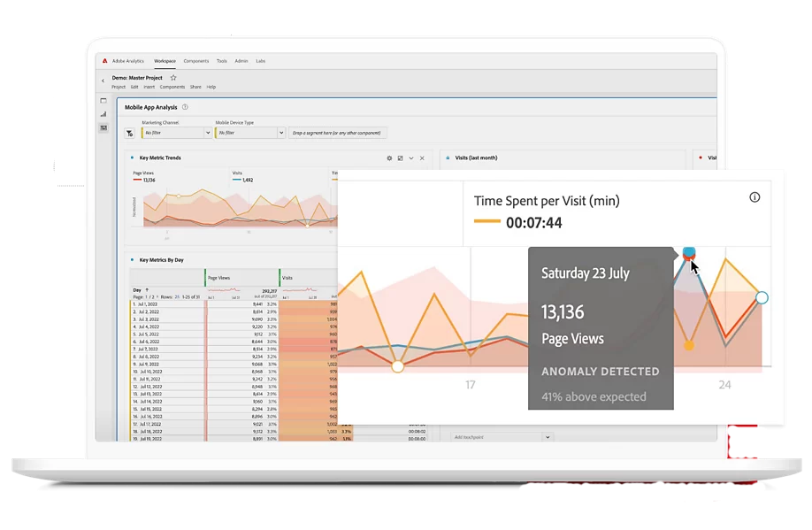Open the Marketing Channel filter dropdown
Viewport: 812px width, 530px height.
click(x=176, y=132)
